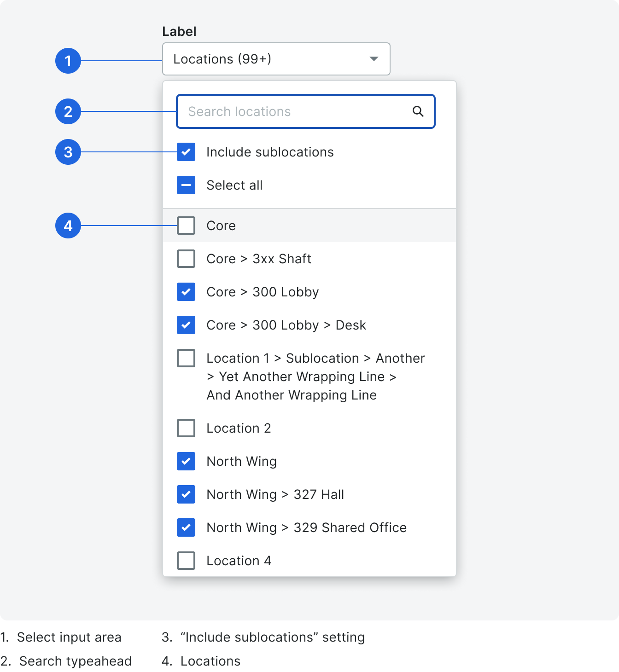
Task: Select the Location 2 checkbox
Action: (x=186, y=428)
